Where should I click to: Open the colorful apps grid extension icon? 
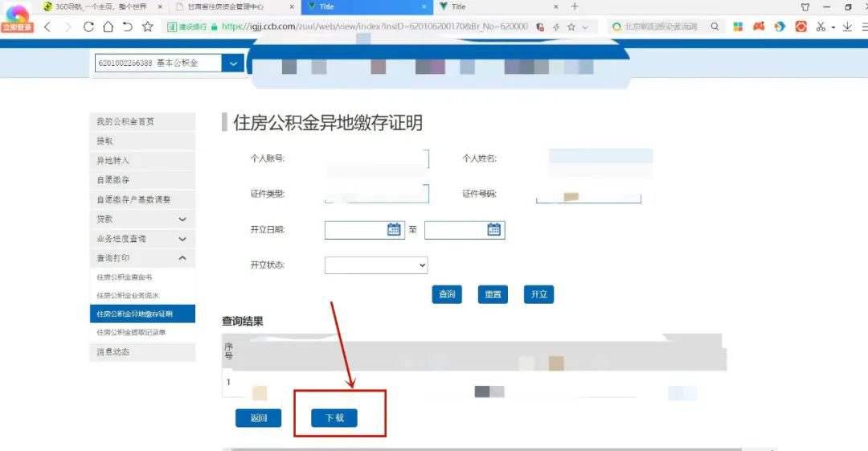click(737, 26)
